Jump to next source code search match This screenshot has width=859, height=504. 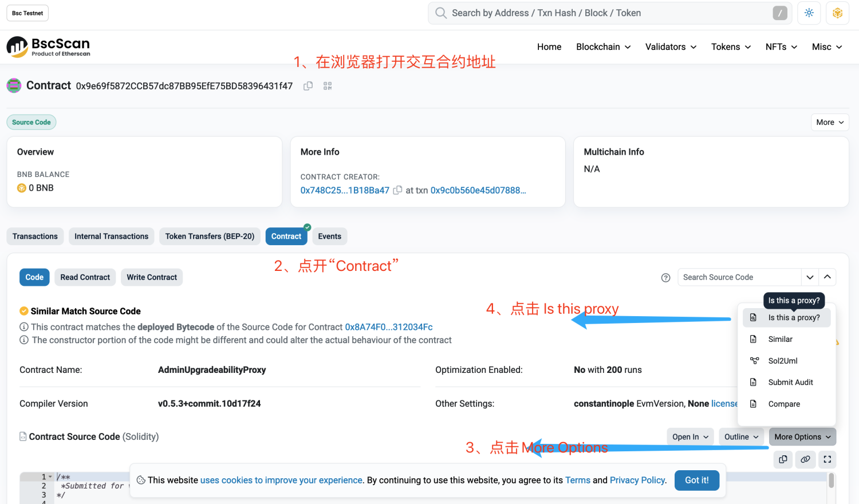tap(810, 277)
